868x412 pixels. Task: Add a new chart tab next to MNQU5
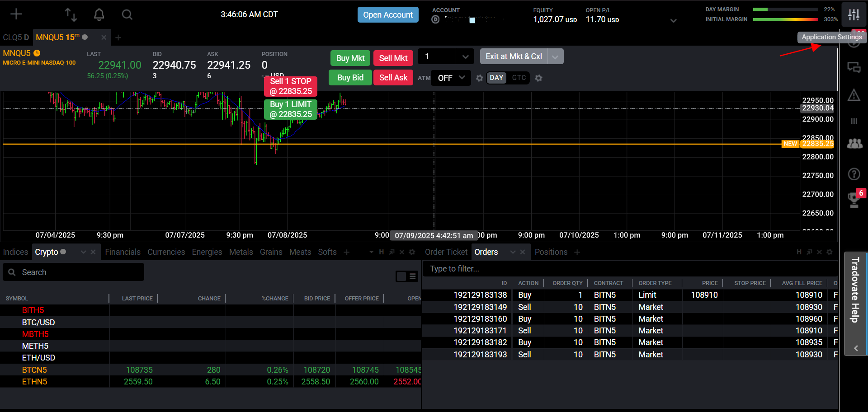tap(118, 37)
